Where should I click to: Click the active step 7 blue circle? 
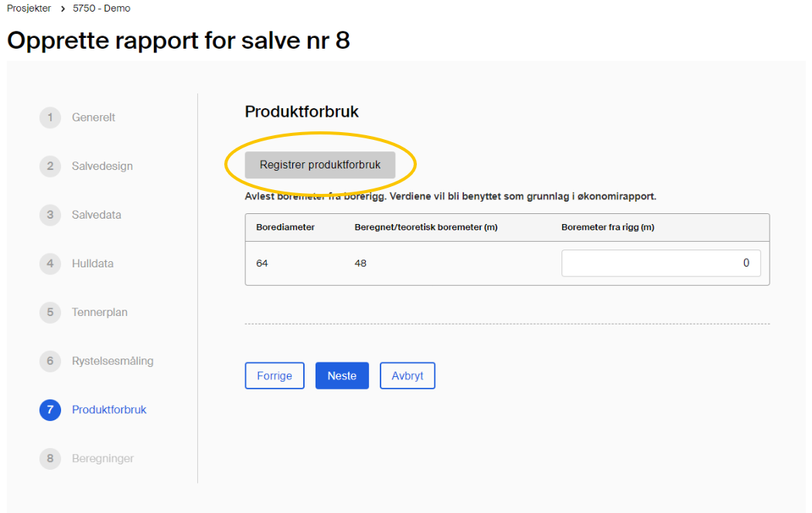pos(49,409)
